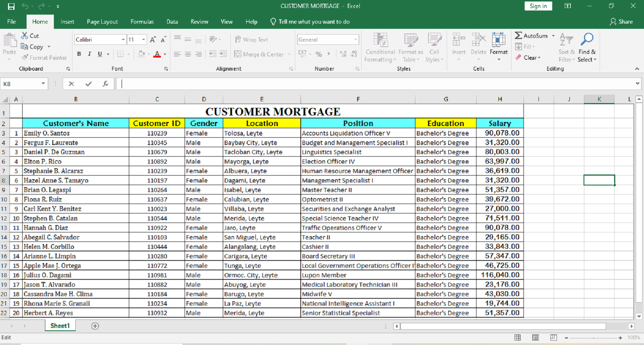Click the Page Break Preview status bar icon
Viewport: 644px width, 345px height.
pyautogui.click(x=553, y=338)
